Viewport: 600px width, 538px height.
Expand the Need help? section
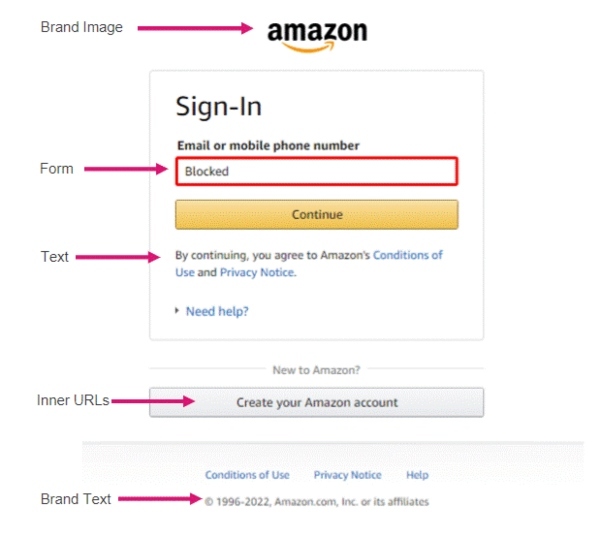click(216, 311)
